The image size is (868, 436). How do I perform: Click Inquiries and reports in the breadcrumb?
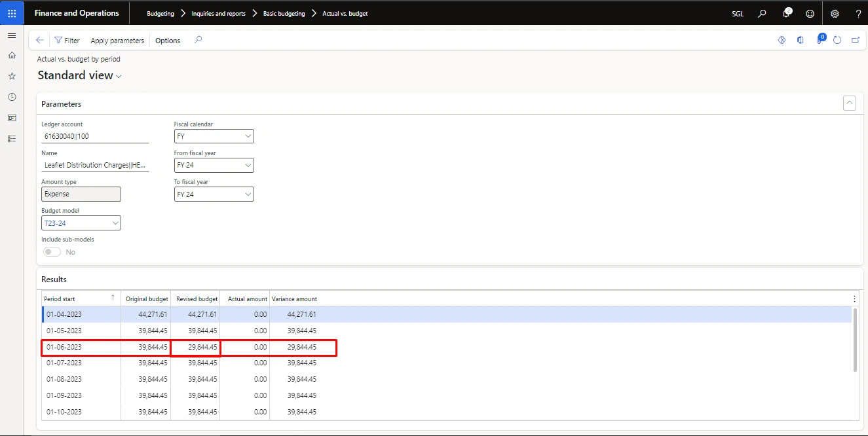[x=219, y=13]
